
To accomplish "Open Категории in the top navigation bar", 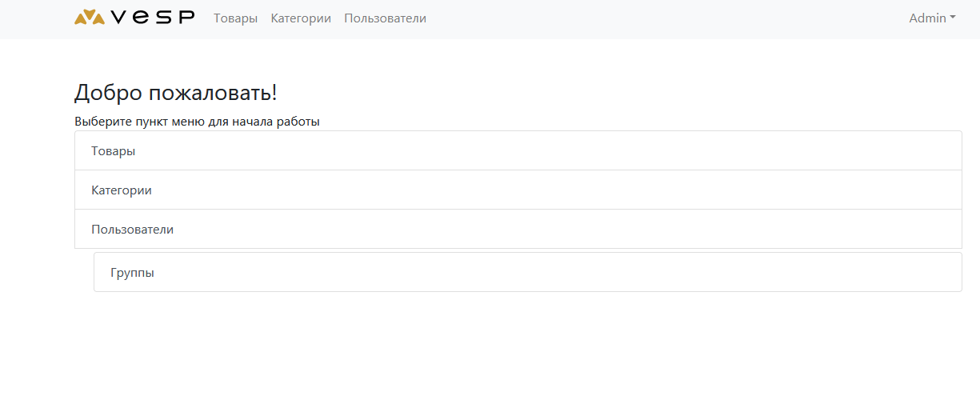I will point(301,18).
